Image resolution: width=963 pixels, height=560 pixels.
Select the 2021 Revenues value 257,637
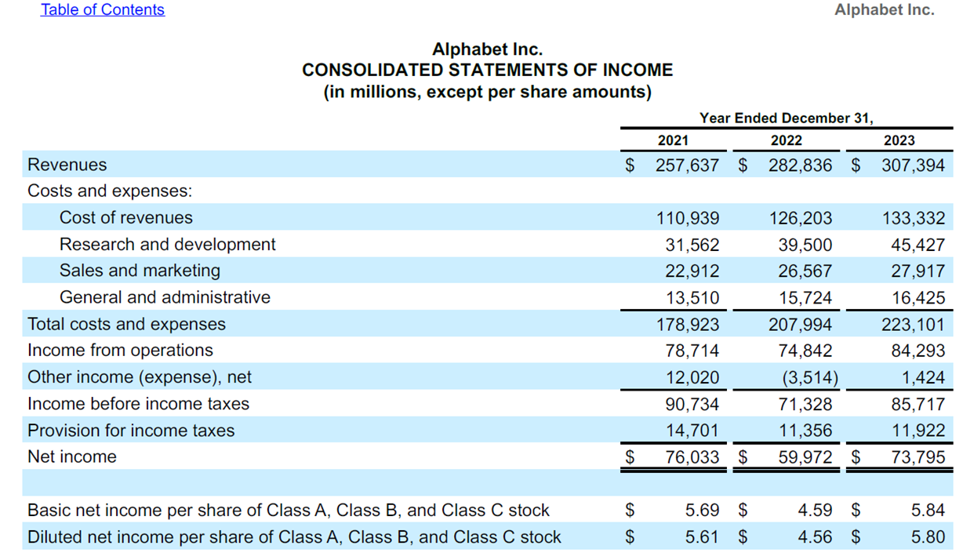click(x=687, y=165)
